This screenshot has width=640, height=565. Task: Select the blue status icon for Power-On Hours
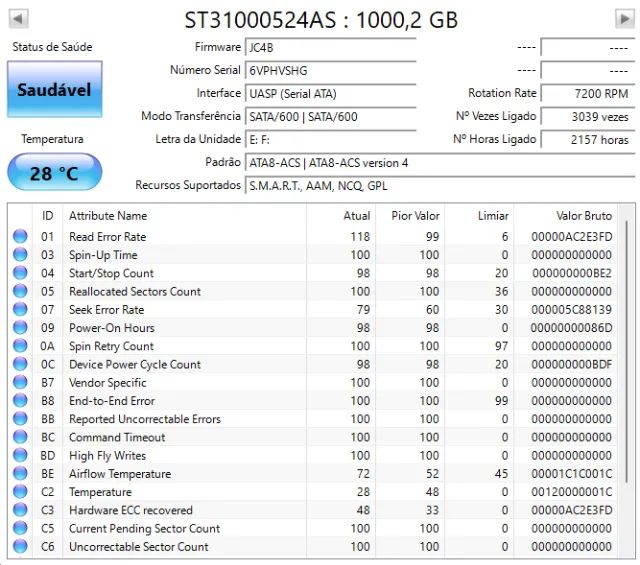click(20, 327)
